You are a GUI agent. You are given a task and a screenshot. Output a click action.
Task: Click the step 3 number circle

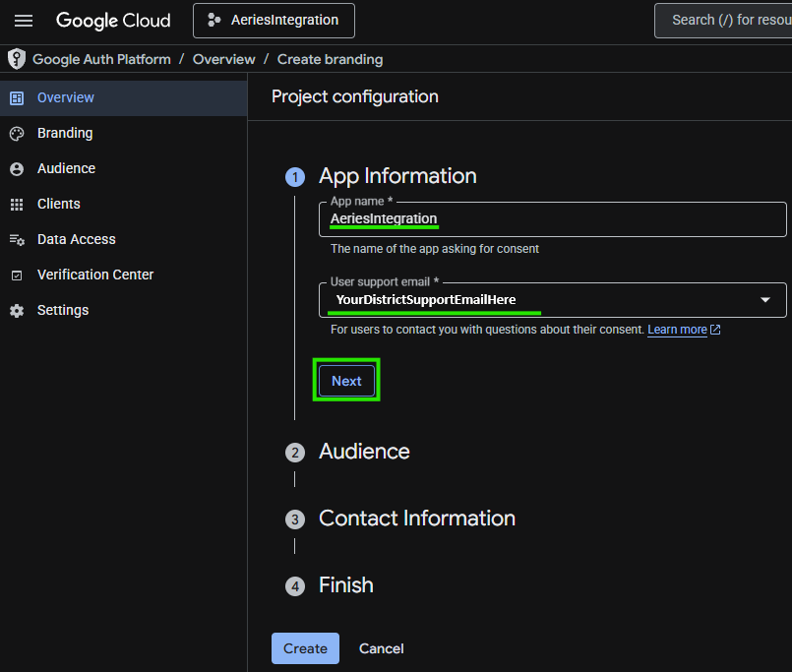click(x=295, y=519)
